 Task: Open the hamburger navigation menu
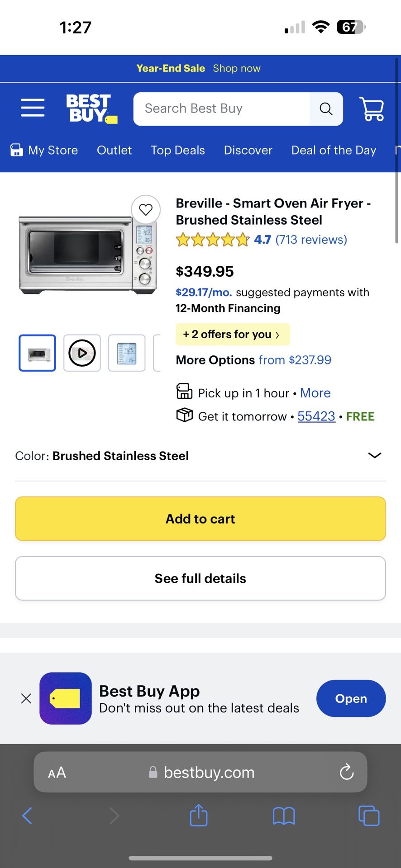pyautogui.click(x=33, y=108)
